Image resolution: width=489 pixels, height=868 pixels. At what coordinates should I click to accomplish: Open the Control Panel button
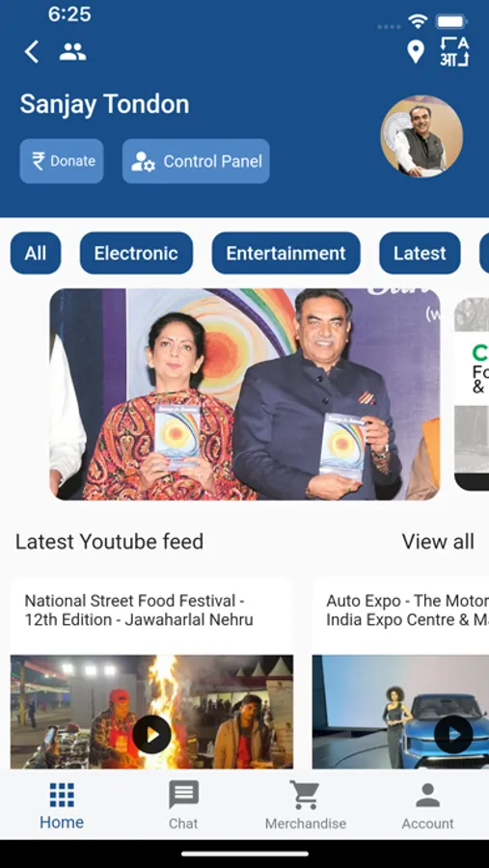196,161
